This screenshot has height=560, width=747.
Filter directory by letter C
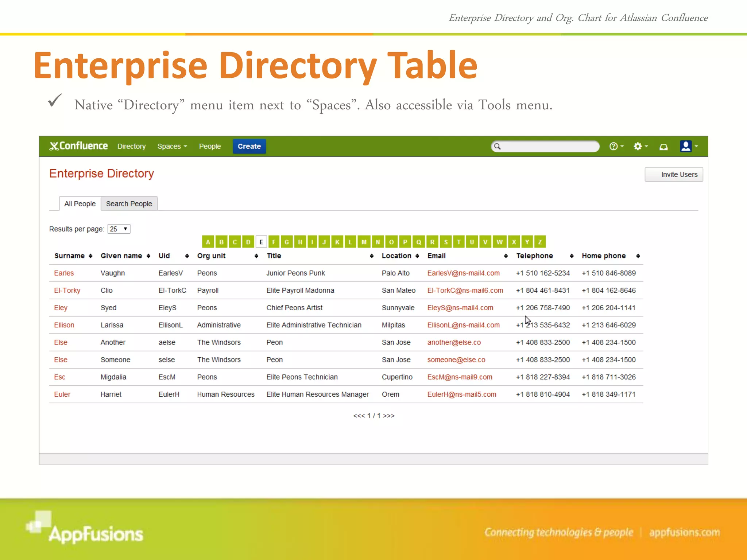pos(235,242)
